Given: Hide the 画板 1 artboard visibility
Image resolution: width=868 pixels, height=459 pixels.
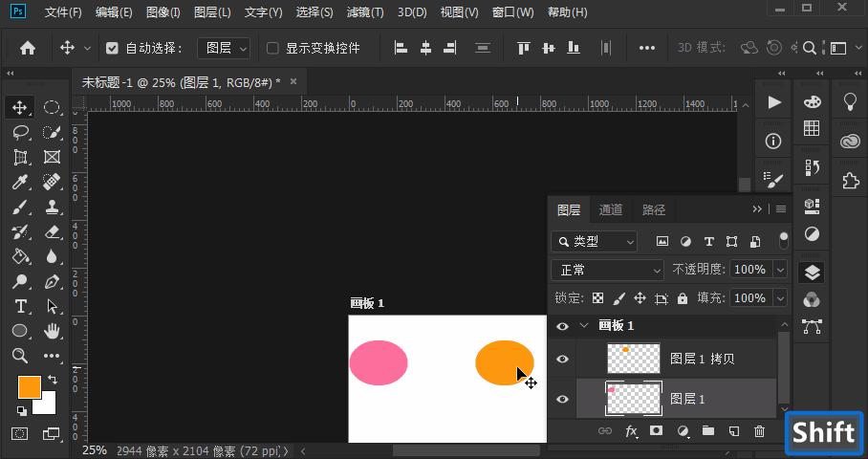Looking at the screenshot, I should (x=562, y=326).
